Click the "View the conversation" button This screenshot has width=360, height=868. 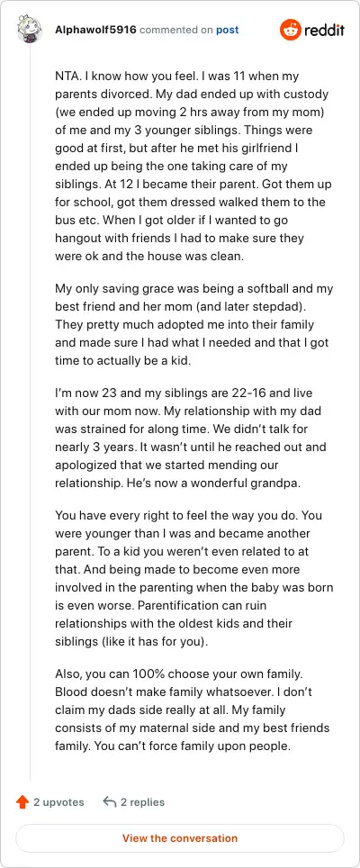[x=180, y=838]
